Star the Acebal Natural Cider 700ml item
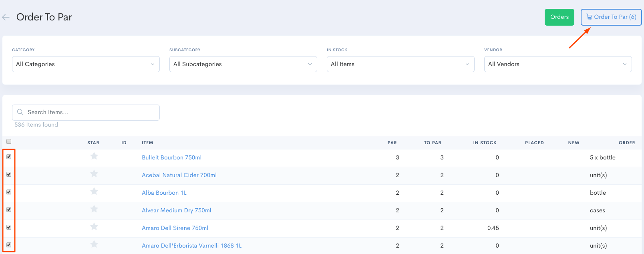Image resolution: width=644 pixels, height=254 pixels. click(94, 174)
